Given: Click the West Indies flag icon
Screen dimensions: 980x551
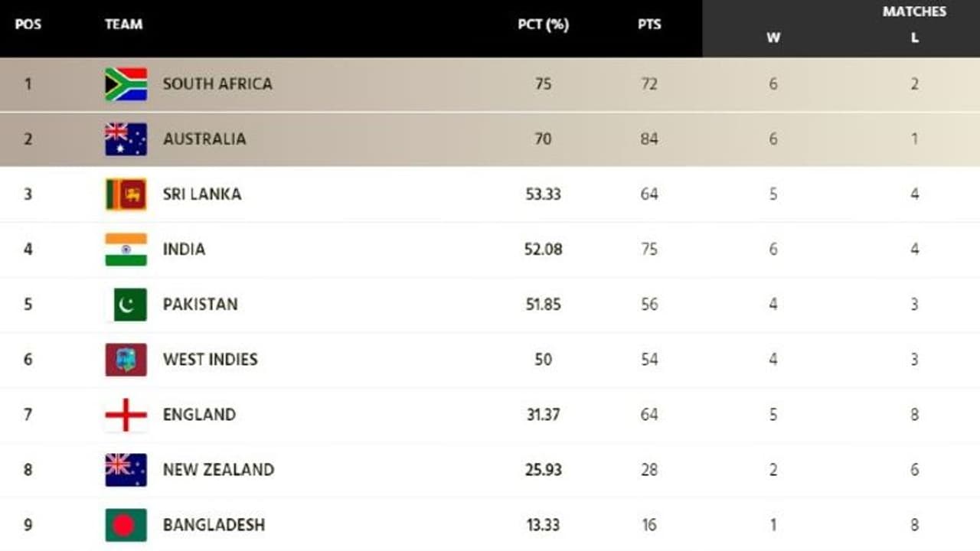Looking at the screenshot, I should tap(126, 360).
